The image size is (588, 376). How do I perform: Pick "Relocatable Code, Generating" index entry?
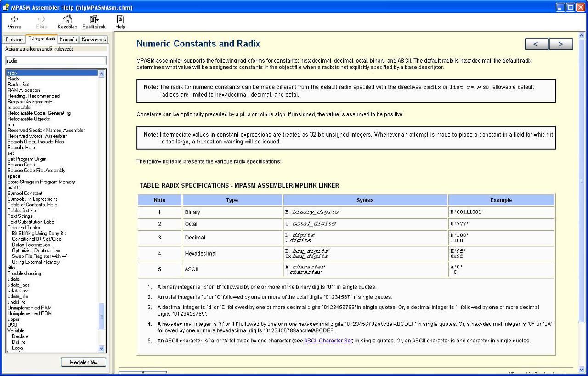[x=39, y=113]
